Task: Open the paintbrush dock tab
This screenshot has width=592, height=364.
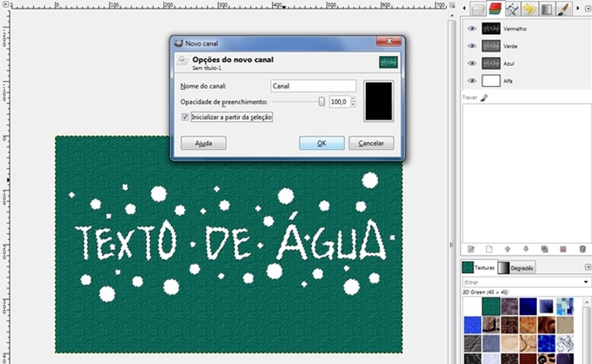Action: click(563, 8)
